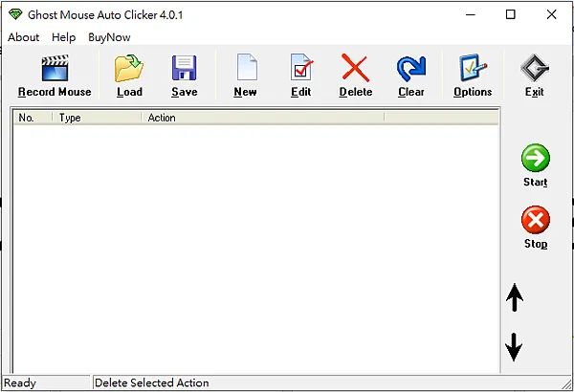Click the Ghost Mouse app icon in the title bar
The image size is (574, 392).
click(x=15, y=14)
